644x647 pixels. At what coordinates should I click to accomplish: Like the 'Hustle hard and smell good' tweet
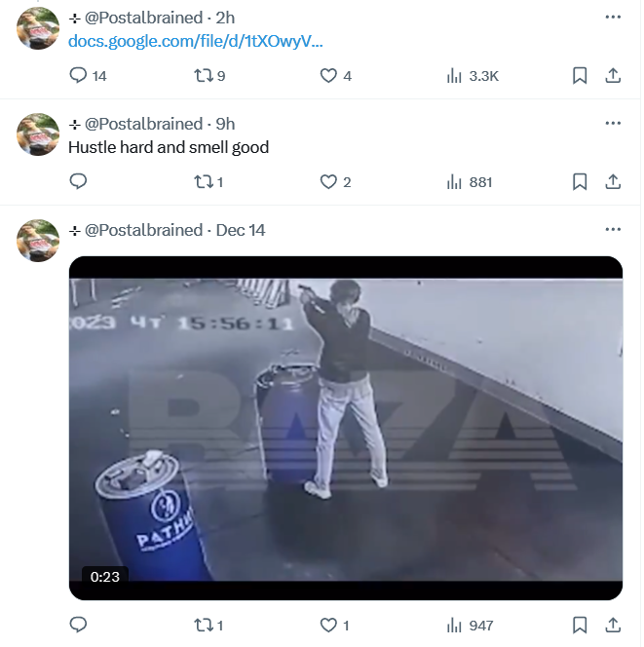[x=335, y=182]
